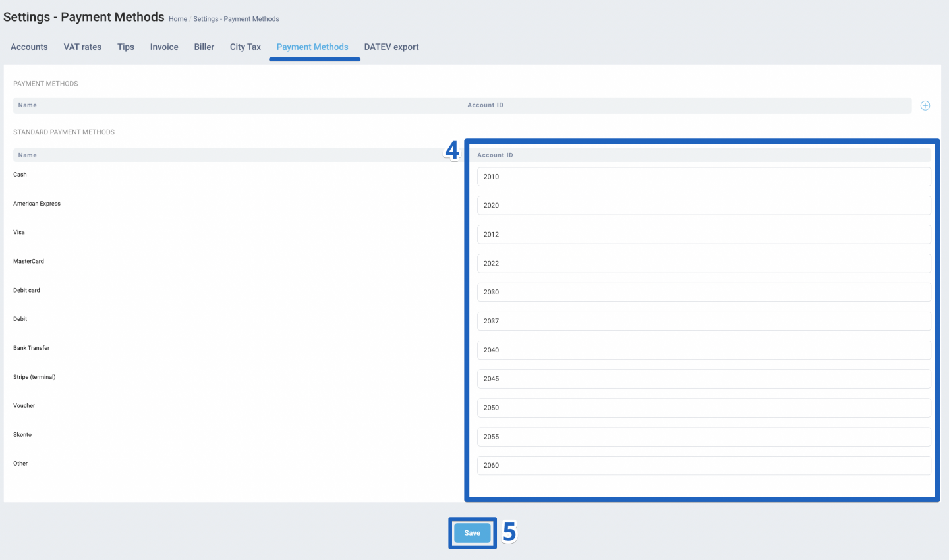The height and width of the screenshot is (560, 949).
Task: Select the Debit card row label
Action: coord(26,290)
